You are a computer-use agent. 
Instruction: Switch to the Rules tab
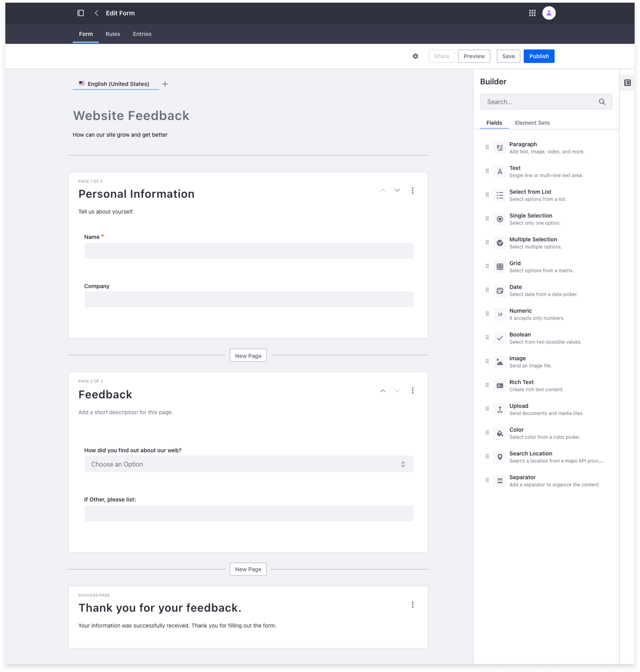tap(113, 34)
